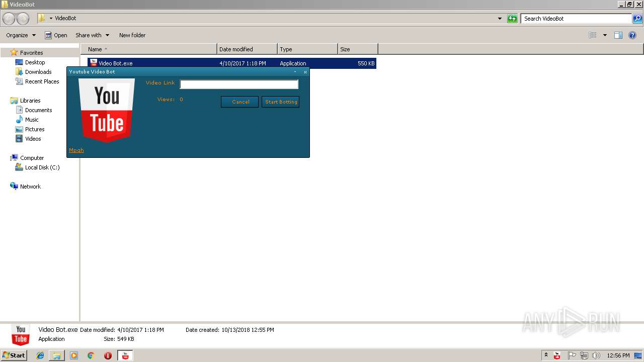644x362 pixels.
Task: Select the Video Bot.exe file row
Action: [231, 63]
